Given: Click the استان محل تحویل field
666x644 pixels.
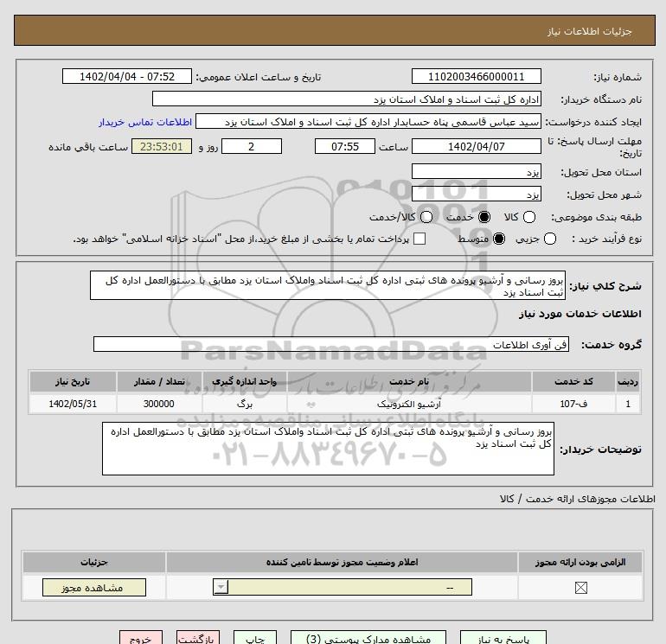Looking at the screenshot, I should 476,171.
